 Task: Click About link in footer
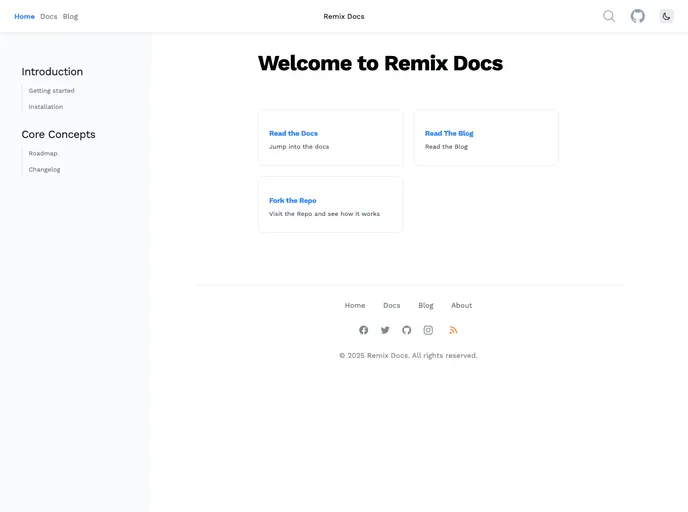462,305
